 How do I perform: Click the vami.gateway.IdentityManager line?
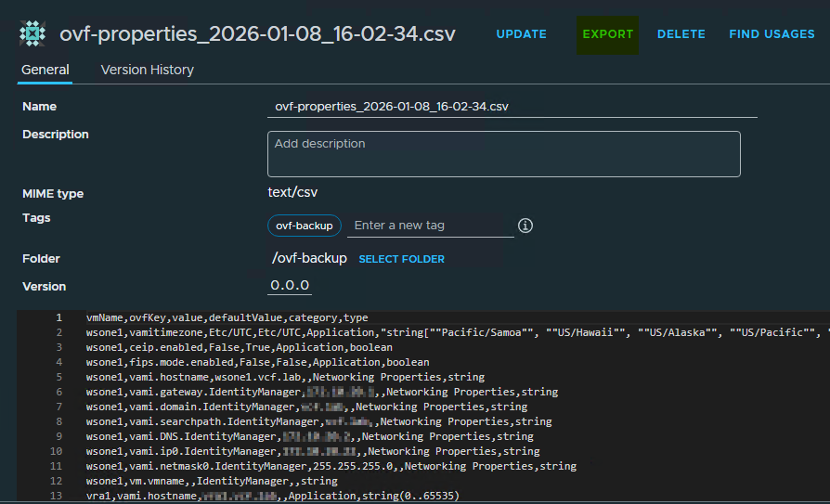[x=322, y=392]
